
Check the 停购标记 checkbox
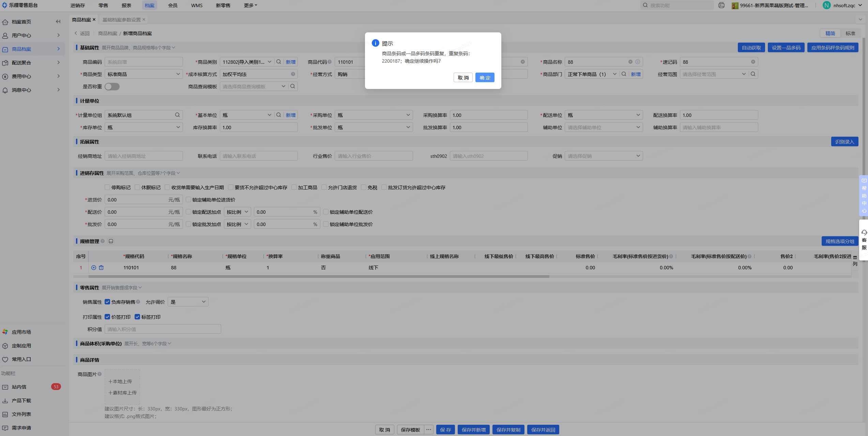107,187
